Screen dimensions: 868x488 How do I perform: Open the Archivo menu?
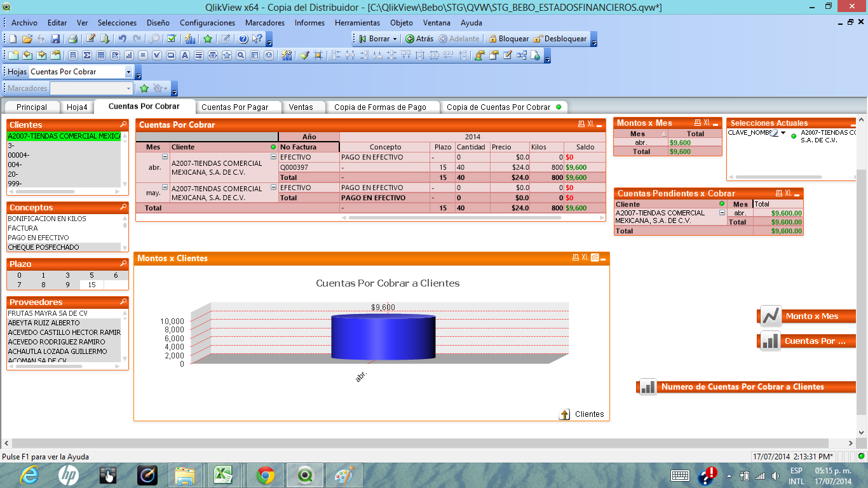pyautogui.click(x=25, y=23)
